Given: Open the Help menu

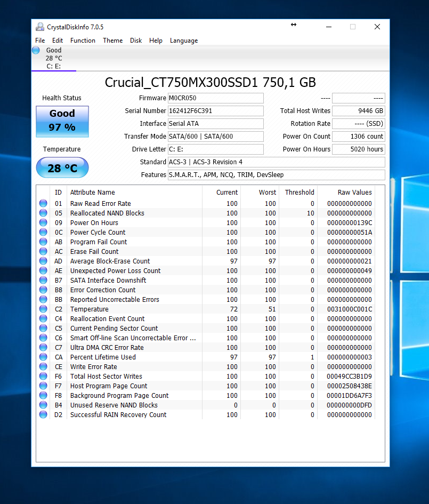Looking at the screenshot, I should coord(156,41).
